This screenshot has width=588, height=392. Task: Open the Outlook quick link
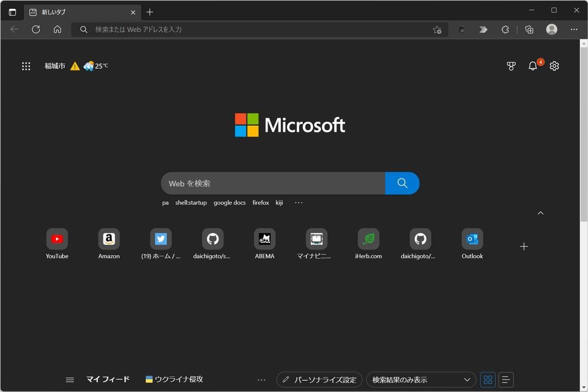(472, 244)
